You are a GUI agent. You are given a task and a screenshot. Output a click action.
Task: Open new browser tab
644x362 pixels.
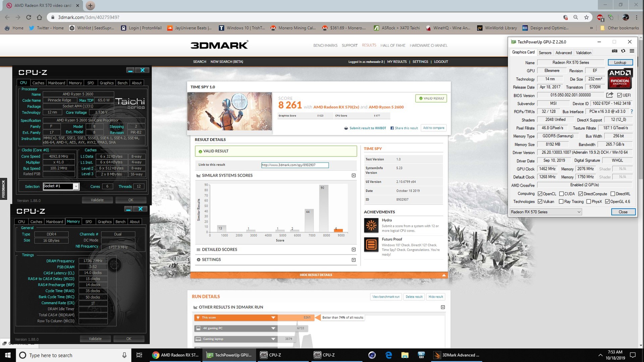click(x=90, y=5)
